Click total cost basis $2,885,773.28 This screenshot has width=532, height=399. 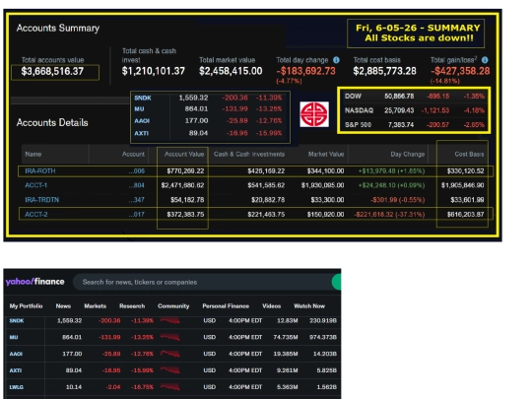coord(384,71)
